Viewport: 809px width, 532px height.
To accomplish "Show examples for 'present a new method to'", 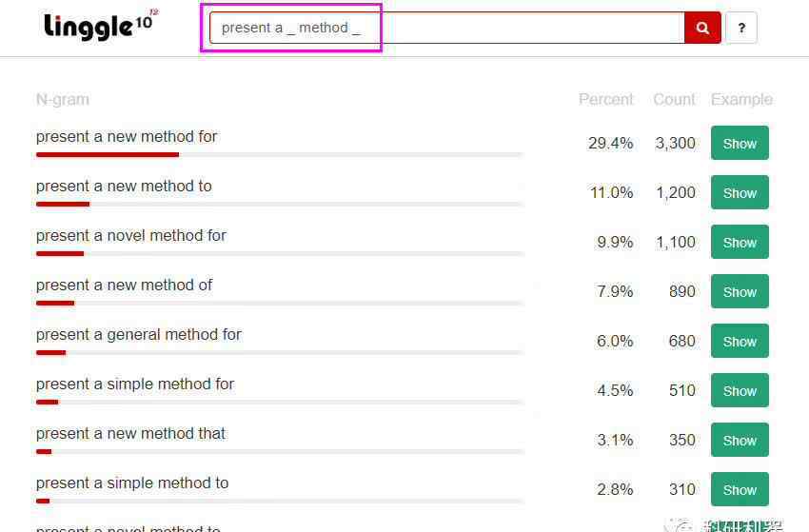I will click(740, 192).
